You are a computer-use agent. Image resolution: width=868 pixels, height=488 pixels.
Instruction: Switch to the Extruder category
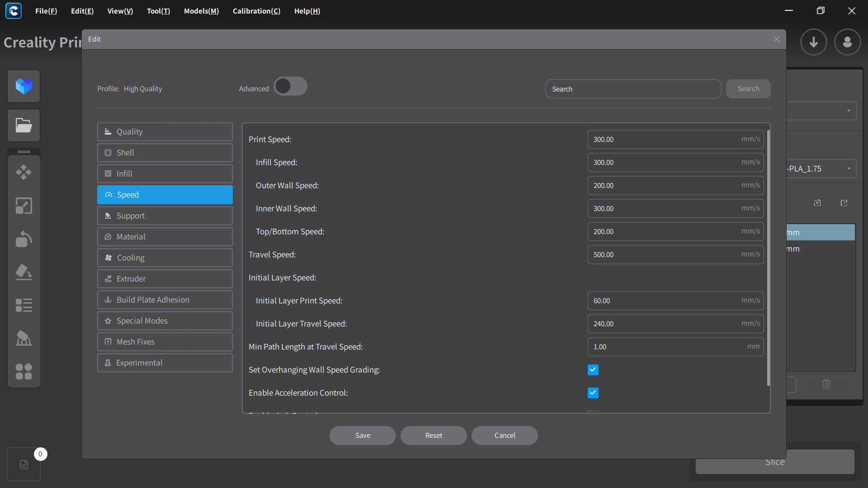point(165,279)
